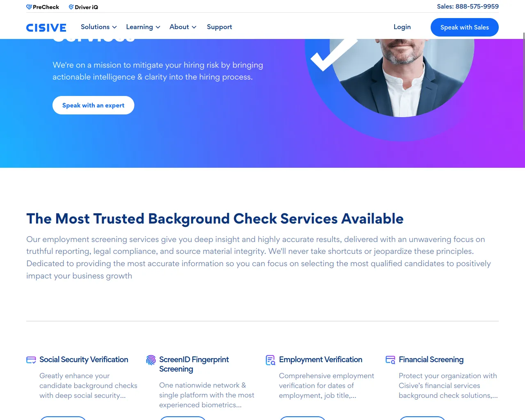Screen dimensions: 525x420
Task: Open the Driver iQ brand link
Action: (83, 7)
